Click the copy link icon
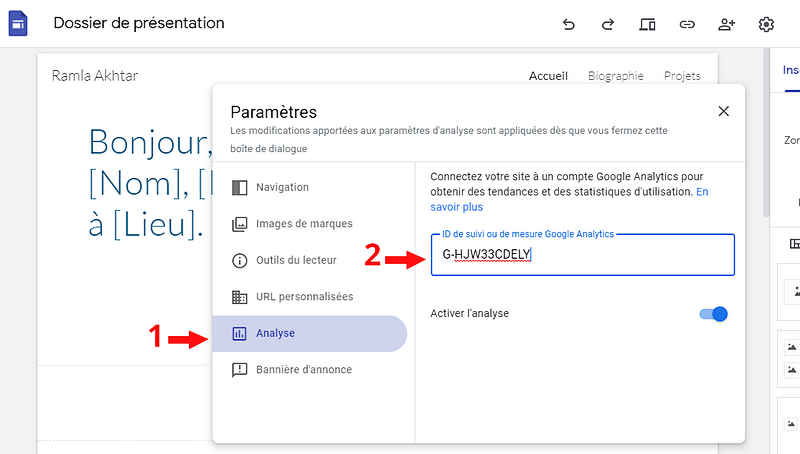 (687, 24)
